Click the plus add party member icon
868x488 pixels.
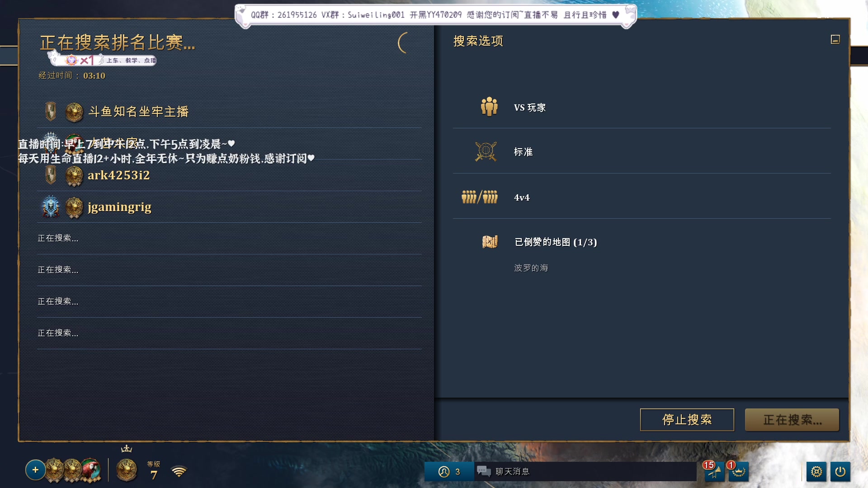coord(35,470)
